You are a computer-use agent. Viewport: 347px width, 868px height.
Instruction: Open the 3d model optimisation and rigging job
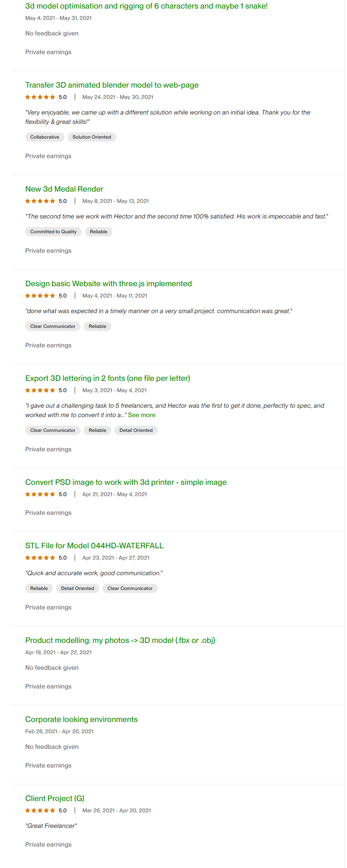pyautogui.click(x=146, y=6)
